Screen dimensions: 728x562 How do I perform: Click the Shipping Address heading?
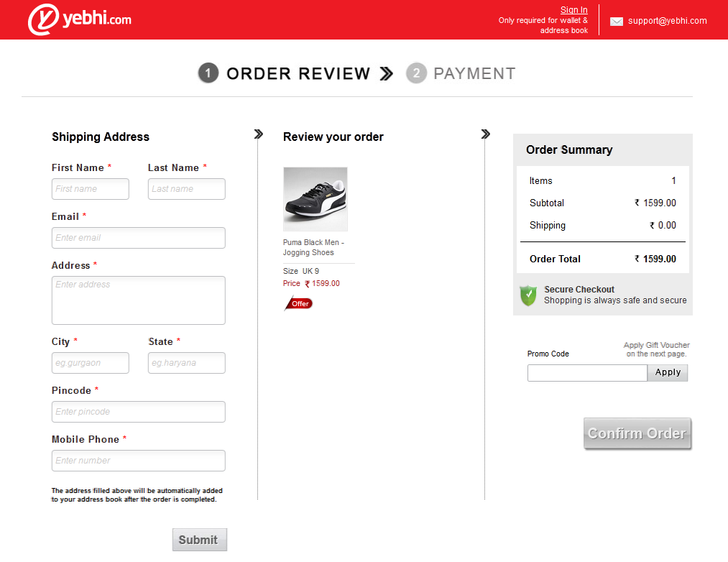(x=101, y=137)
